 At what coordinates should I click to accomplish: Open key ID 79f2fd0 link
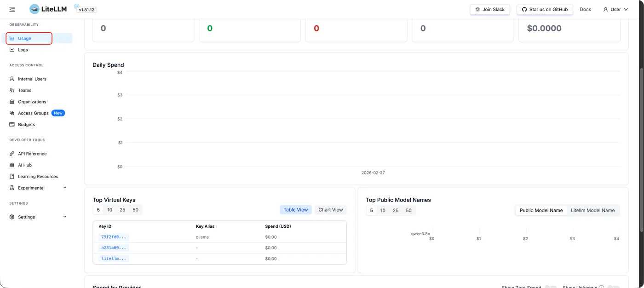point(113,237)
